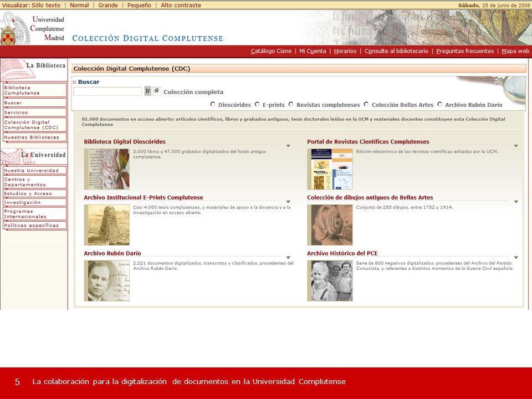Expand Colección de dibujos Bellas Artes arrow
Screen dimensions: 532x399
[x=516, y=202]
